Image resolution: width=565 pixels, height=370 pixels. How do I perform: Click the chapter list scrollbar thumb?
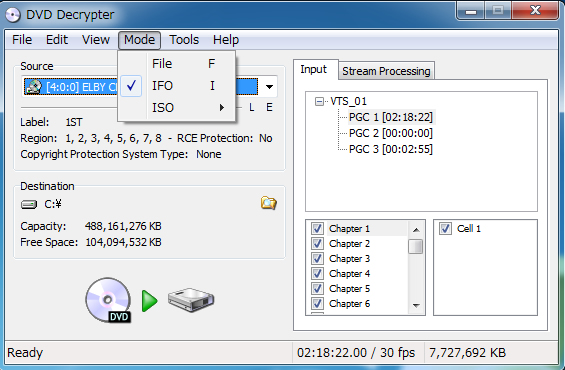415,247
